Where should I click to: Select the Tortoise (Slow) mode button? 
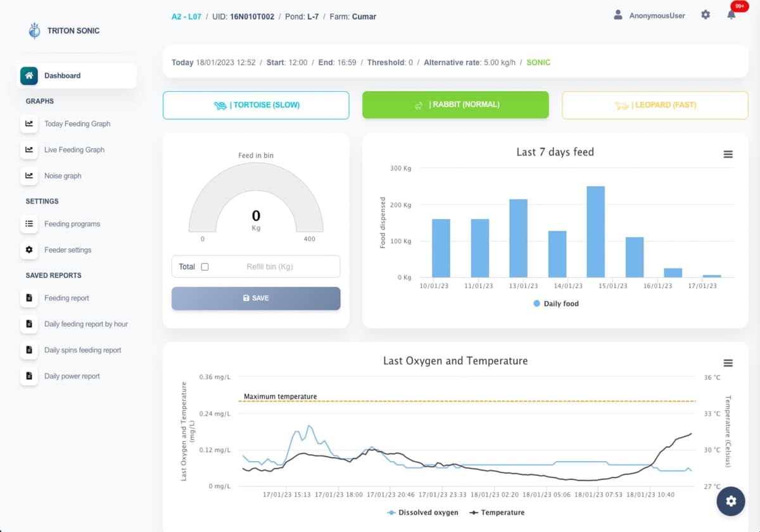tap(256, 105)
